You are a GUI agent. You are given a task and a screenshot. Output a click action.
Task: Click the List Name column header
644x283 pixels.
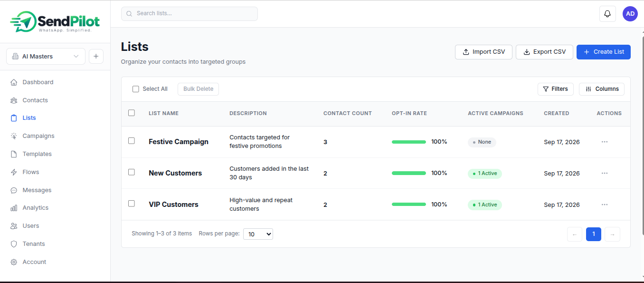point(163,113)
